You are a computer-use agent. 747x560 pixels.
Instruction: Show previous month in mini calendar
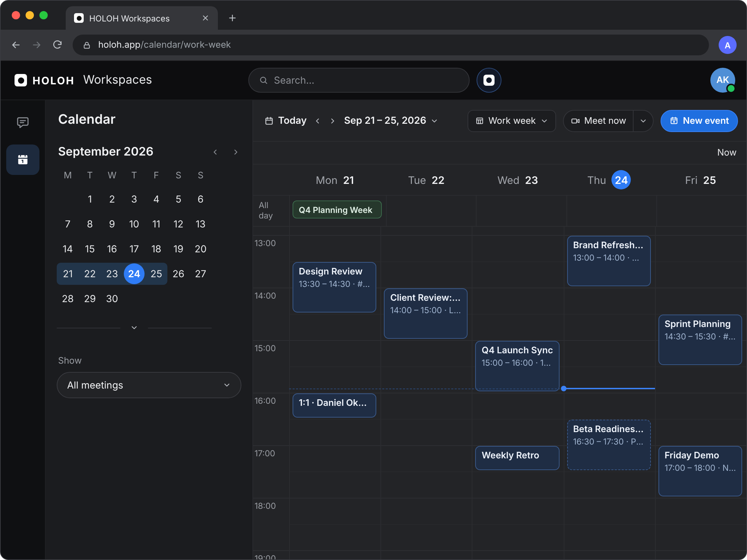pos(215,152)
